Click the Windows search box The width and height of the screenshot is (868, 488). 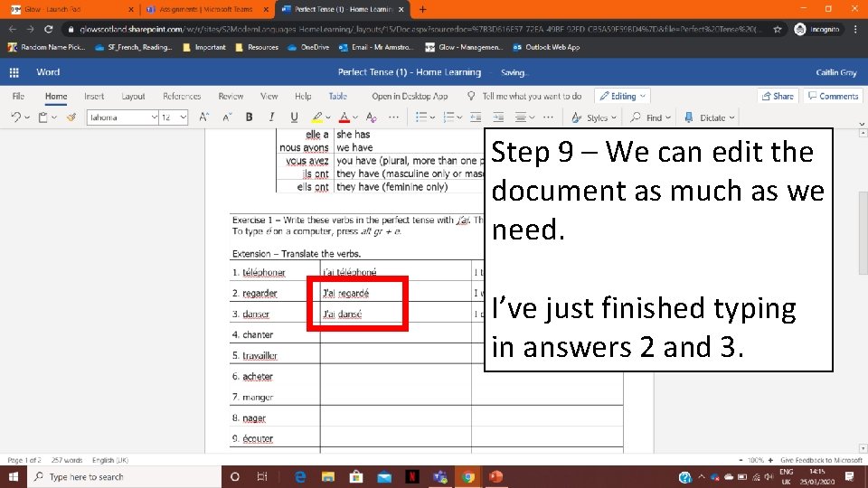tap(125, 476)
